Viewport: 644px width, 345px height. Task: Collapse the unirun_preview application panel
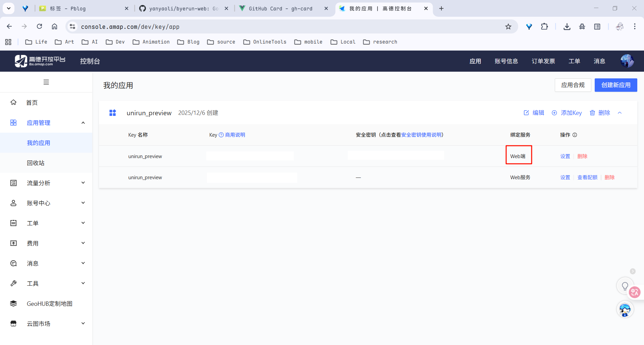(620, 113)
